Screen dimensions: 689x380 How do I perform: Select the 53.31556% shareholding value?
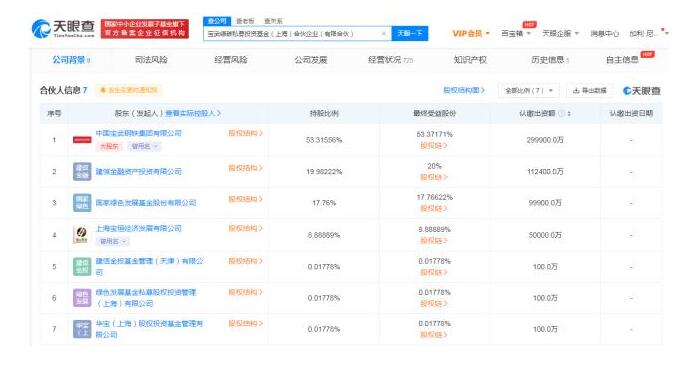(x=324, y=140)
